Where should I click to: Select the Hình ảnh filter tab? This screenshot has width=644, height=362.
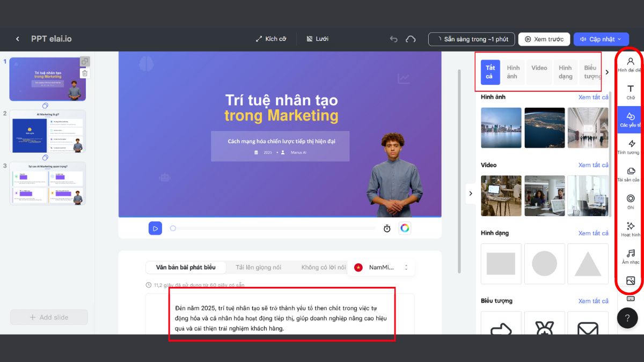[513, 72]
